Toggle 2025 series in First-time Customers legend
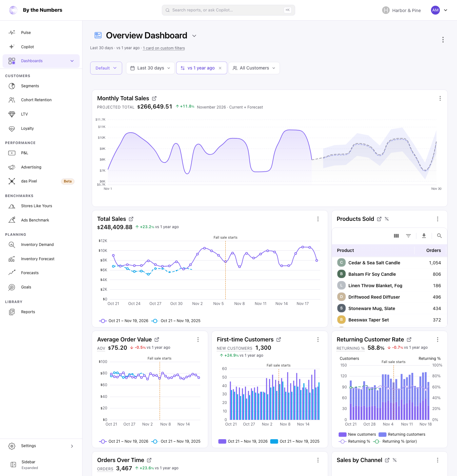Viewport: 457px width, 476px height. click(295, 441)
